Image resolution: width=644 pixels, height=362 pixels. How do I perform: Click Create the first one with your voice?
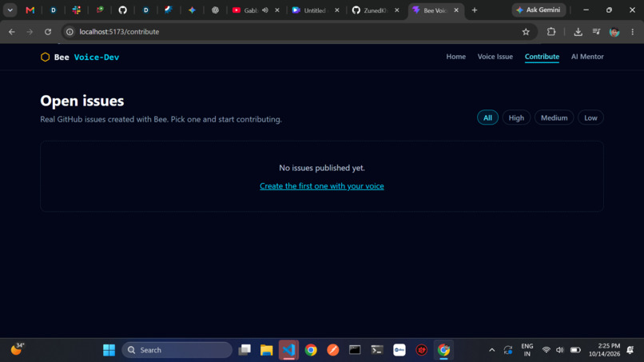(321, 186)
